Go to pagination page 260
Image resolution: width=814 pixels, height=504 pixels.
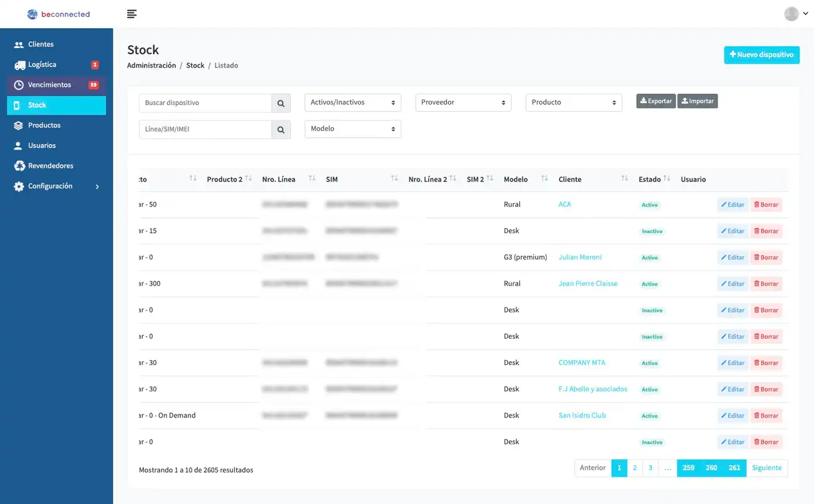click(711, 468)
